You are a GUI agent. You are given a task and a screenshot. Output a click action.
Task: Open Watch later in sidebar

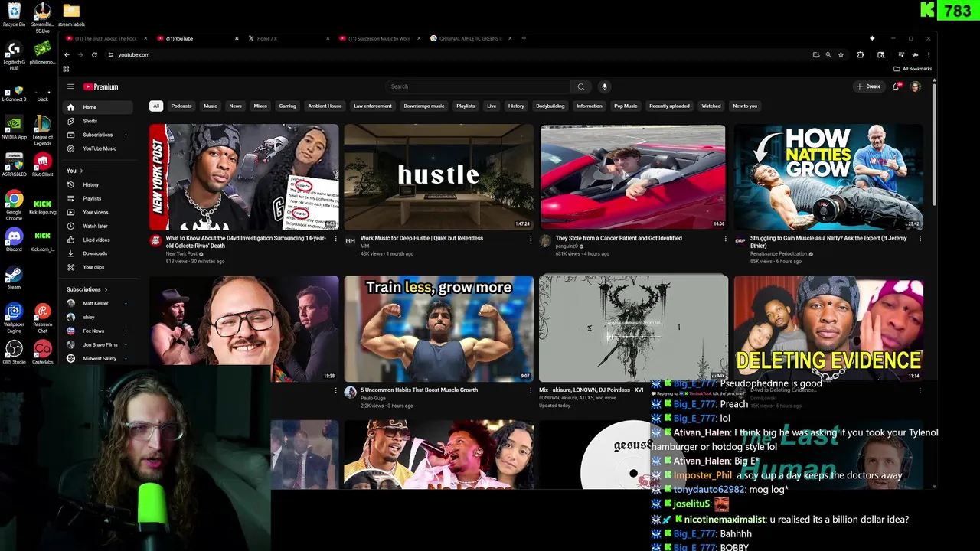click(99, 226)
